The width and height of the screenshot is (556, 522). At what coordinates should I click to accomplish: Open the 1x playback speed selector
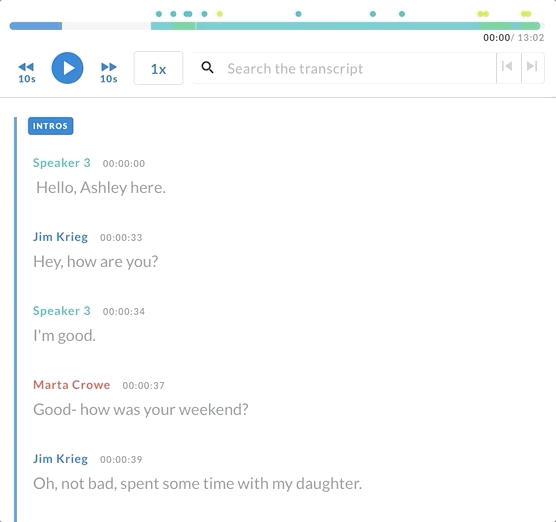tap(159, 68)
